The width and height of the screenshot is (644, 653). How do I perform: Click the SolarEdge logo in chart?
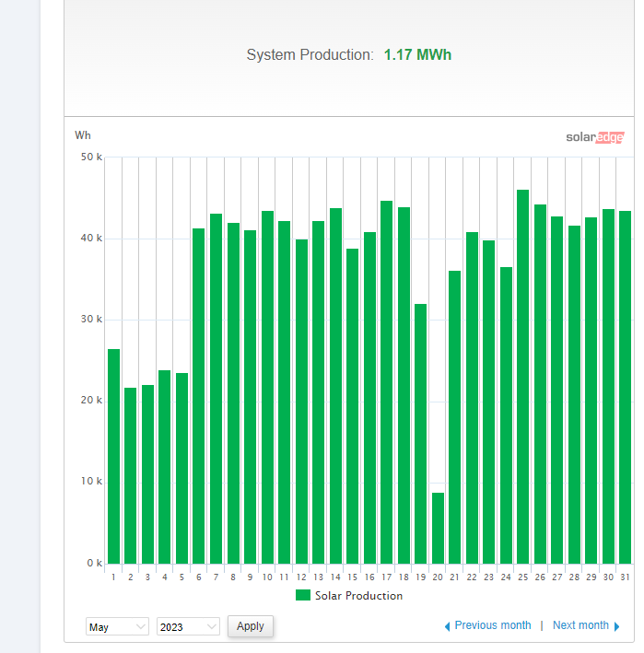click(595, 137)
